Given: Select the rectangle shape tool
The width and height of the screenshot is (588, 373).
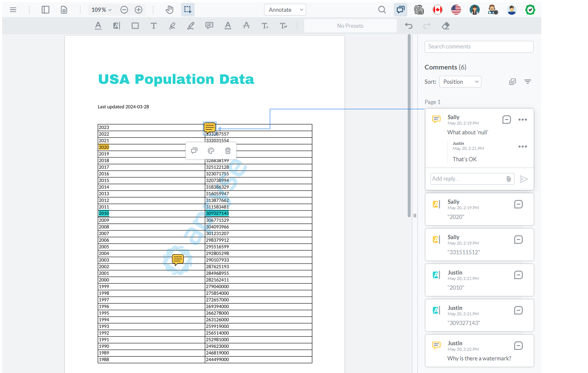Looking at the screenshot, I should [x=135, y=26].
